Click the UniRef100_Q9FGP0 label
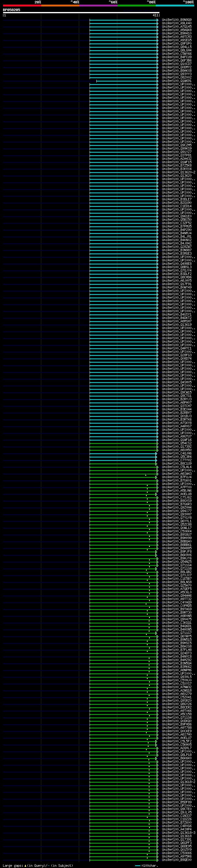The width and height of the screenshot is (197, 868). click(177, 43)
